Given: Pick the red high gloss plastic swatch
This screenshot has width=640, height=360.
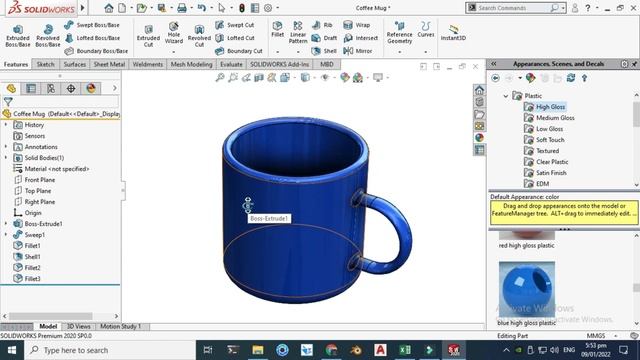Looking at the screenshot, I should coord(527,236).
